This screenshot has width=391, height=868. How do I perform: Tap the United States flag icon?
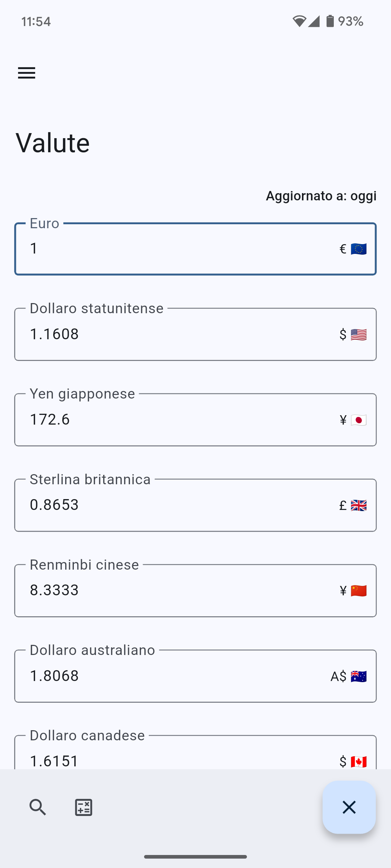358,335
